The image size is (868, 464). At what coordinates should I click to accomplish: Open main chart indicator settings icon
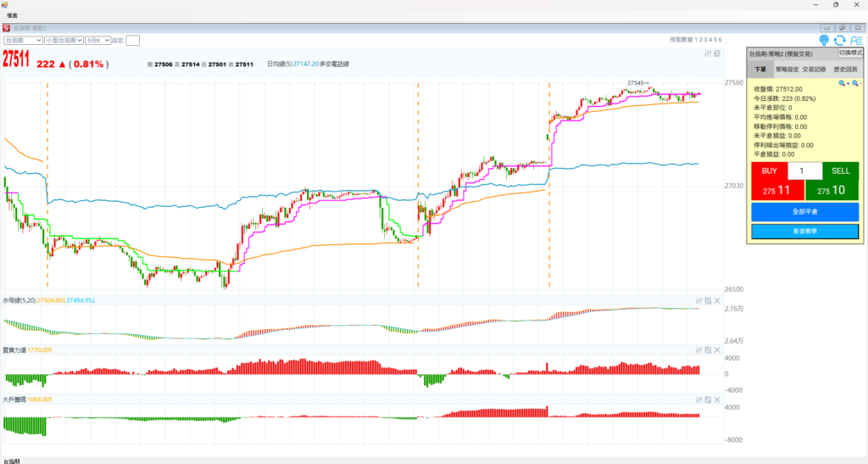pos(708,53)
